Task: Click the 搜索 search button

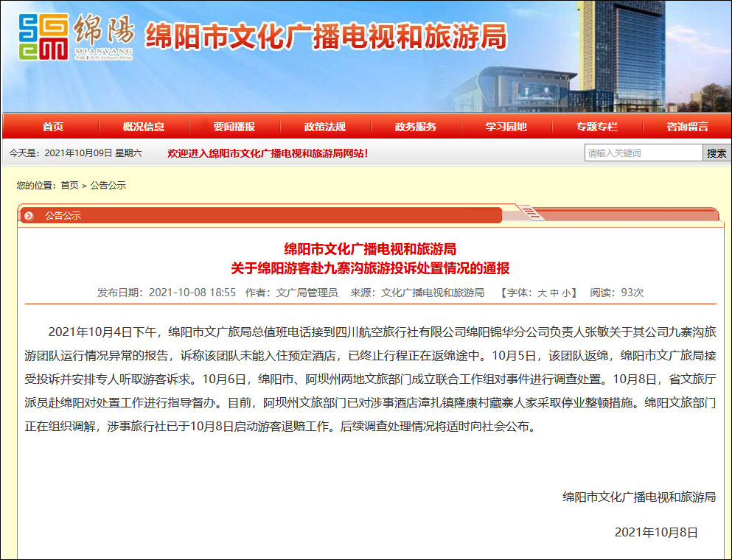Action: pos(716,153)
